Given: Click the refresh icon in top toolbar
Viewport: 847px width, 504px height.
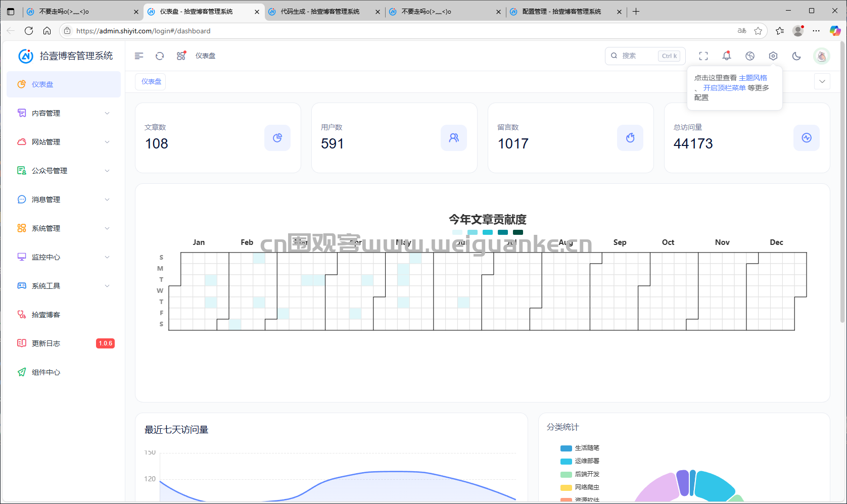Looking at the screenshot, I should (x=160, y=56).
